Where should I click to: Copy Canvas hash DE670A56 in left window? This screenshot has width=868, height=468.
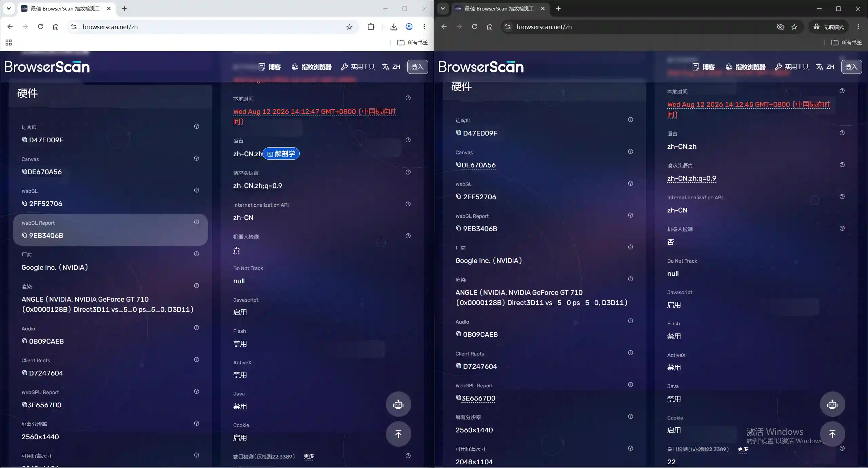(24, 171)
